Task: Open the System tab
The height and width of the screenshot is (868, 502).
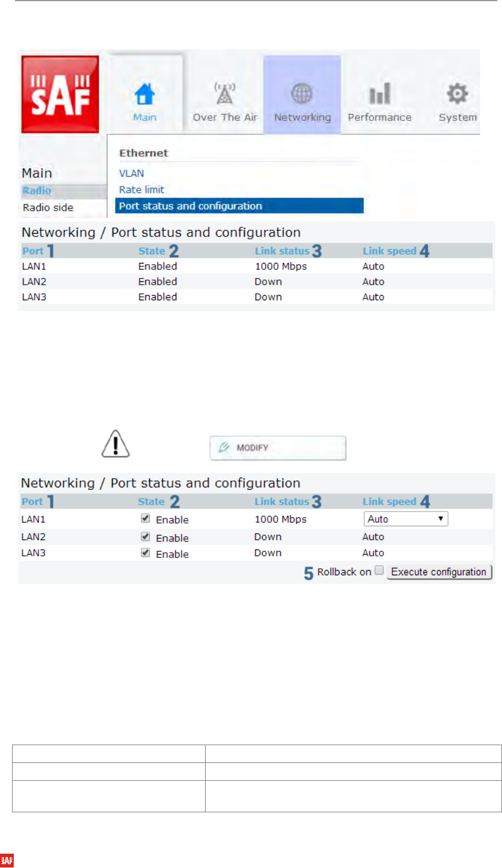Action: [458, 95]
